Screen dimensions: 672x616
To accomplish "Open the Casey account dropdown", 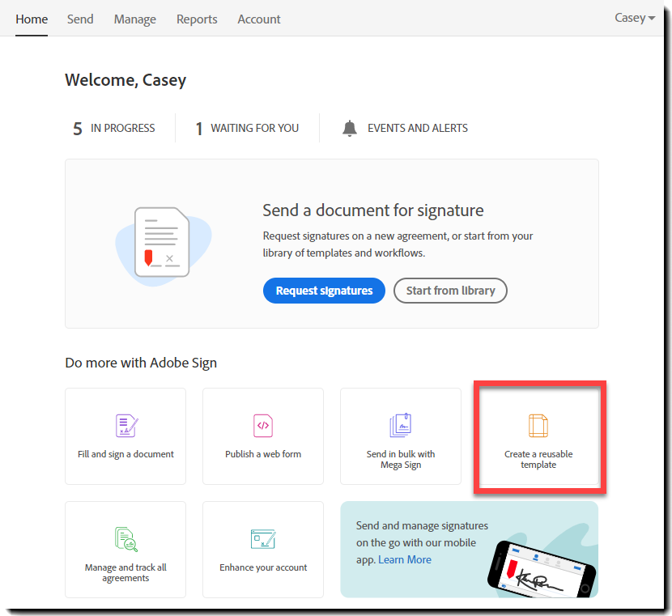I will click(x=634, y=17).
